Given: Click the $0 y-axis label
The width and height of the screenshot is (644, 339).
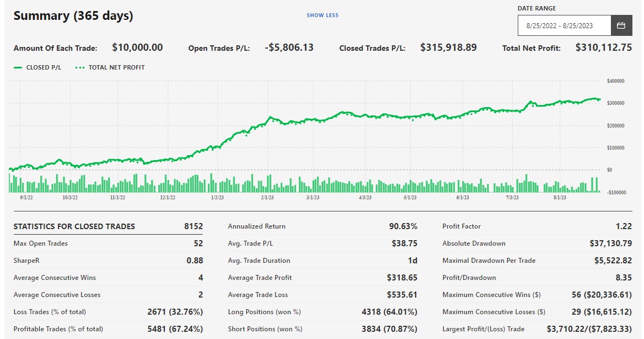Looking at the screenshot, I should pos(609,169).
